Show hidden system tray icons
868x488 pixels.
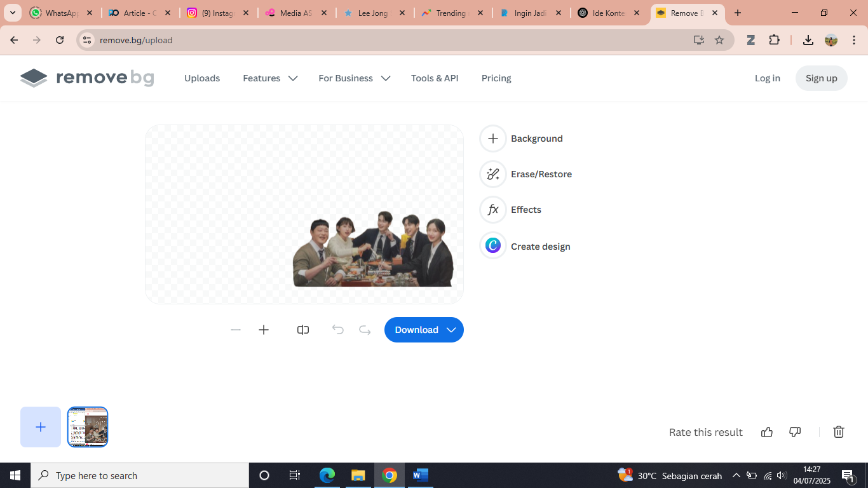pos(736,475)
